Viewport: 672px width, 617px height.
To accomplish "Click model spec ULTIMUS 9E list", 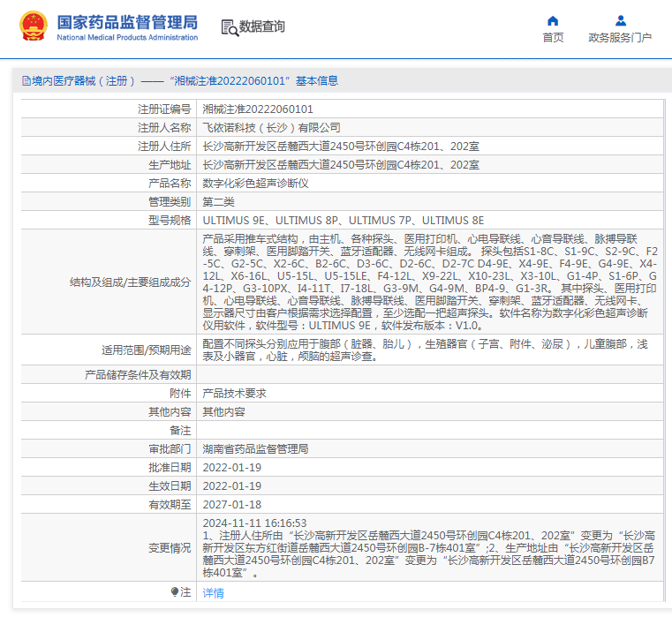I will tap(344, 221).
